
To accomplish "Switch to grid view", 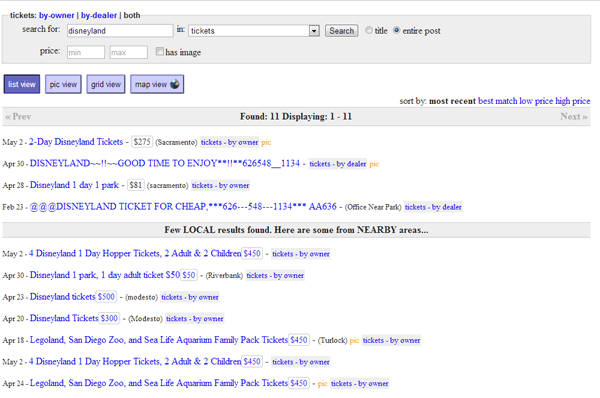I will click(x=106, y=84).
